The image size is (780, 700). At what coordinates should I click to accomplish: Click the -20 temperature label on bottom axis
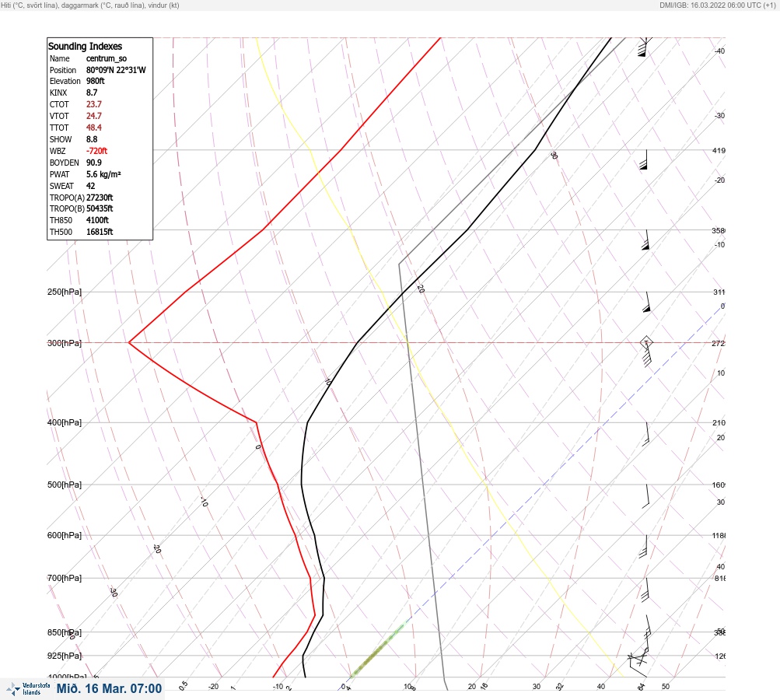[x=213, y=687]
